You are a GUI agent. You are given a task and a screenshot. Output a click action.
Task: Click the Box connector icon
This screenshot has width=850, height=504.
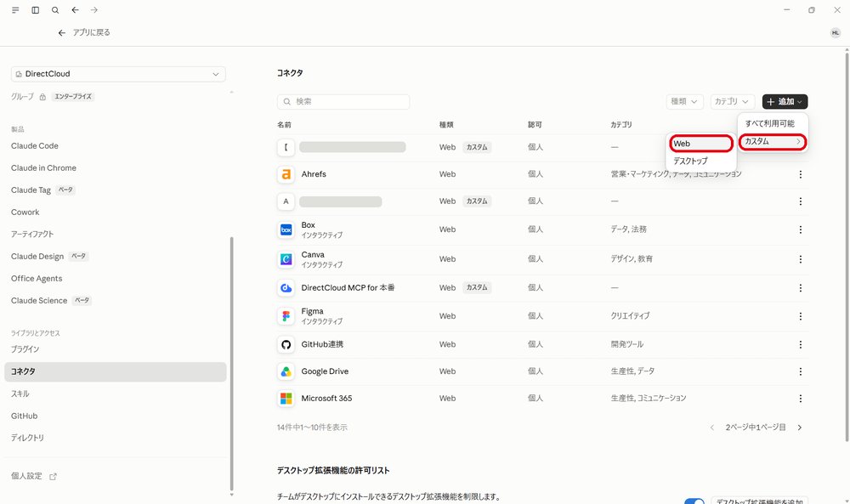click(x=286, y=229)
